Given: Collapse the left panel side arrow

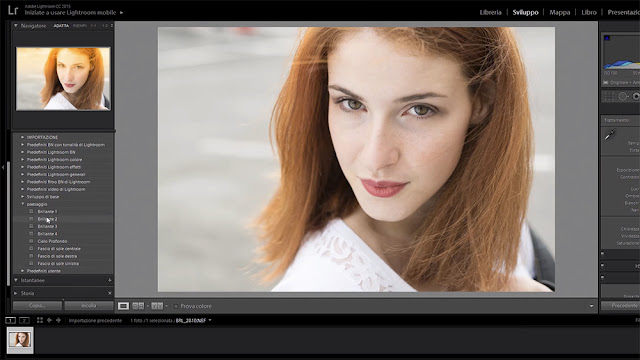Looking at the screenshot, I should [x=3, y=167].
